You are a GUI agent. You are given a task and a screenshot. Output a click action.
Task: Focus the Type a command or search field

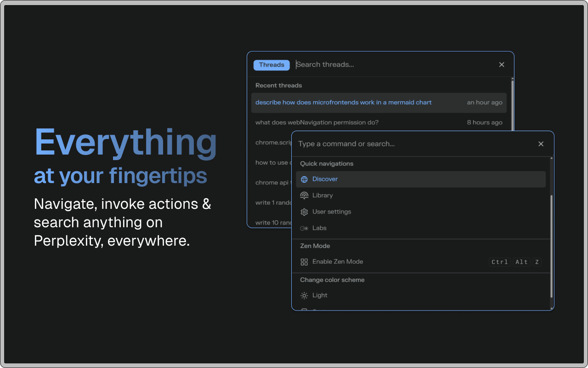(x=413, y=144)
